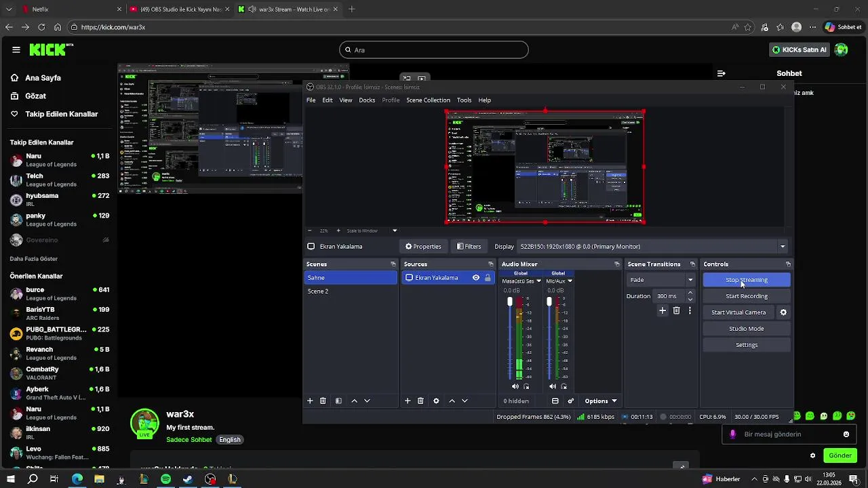Open Audio Mixer Options dropdown
This screenshot has width=868, height=488.
(601, 401)
